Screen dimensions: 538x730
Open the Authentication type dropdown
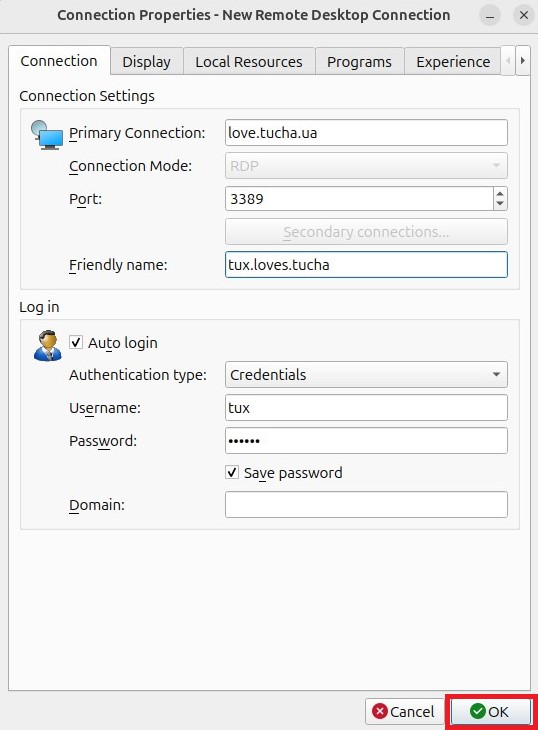[x=366, y=374]
